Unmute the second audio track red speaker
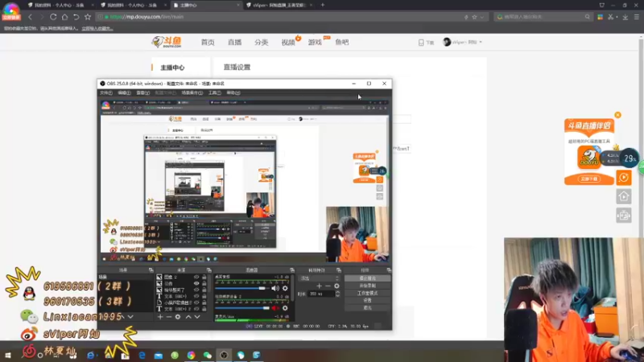Image resolution: width=644 pixels, height=362 pixels. coord(275,308)
